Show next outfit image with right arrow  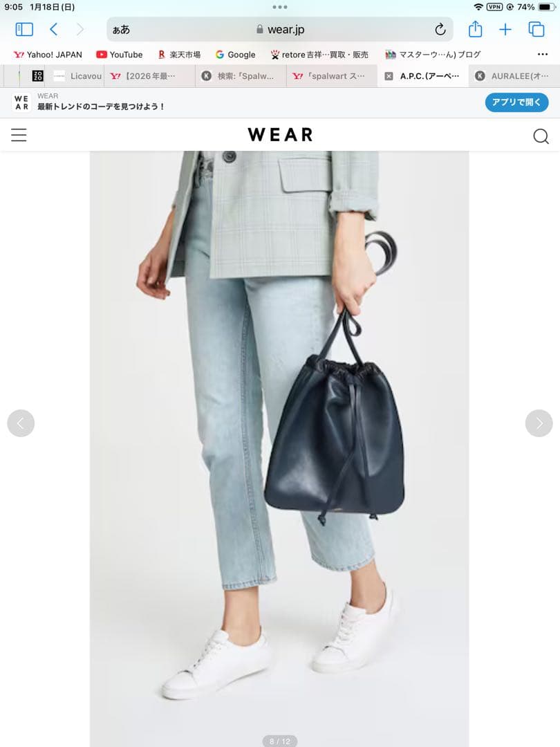point(539,423)
